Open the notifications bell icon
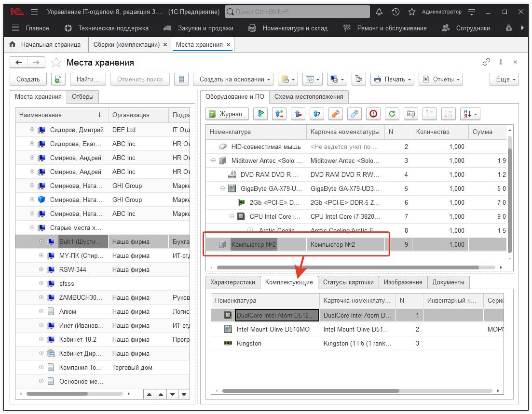This screenshot has width=532, height=414. (379, 12)
